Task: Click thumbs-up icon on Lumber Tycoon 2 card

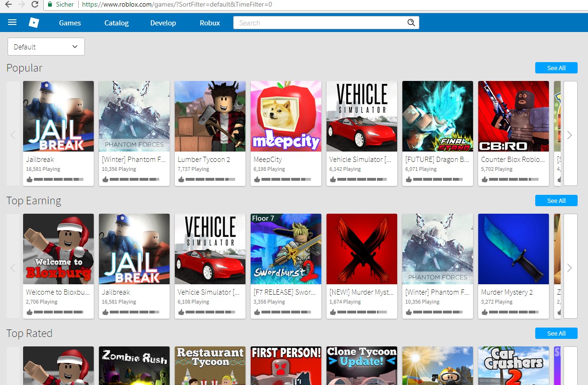Action: (181, 179)
